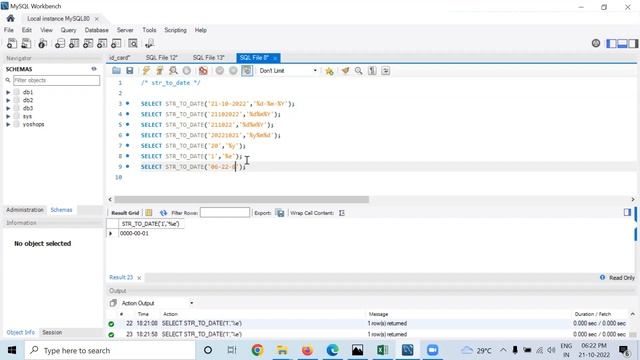640x360 pixels.
Task: Click the Filter objects search field
Action: [x=56, y=80]
